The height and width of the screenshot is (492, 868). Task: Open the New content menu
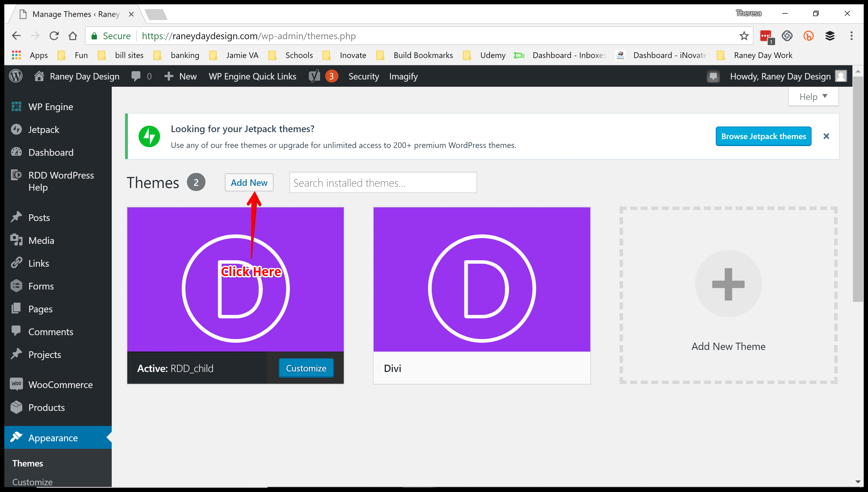[180, 76]
